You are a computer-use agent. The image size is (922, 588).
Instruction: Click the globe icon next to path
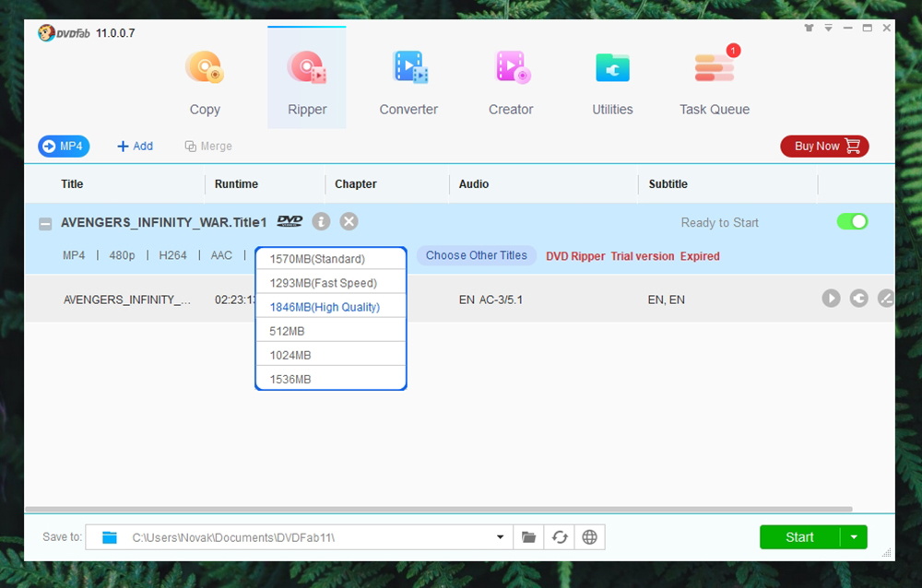[x=590, y=537]
